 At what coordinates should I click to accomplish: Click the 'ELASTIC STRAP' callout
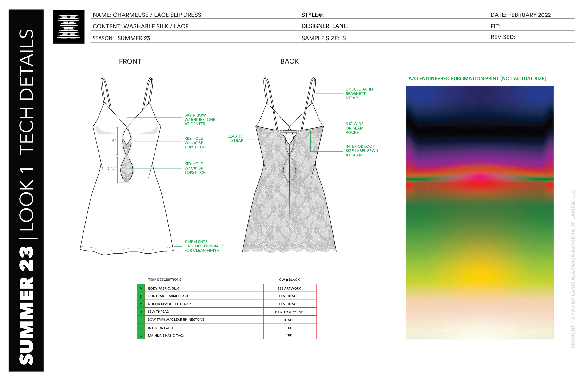[x=235, y=138]
